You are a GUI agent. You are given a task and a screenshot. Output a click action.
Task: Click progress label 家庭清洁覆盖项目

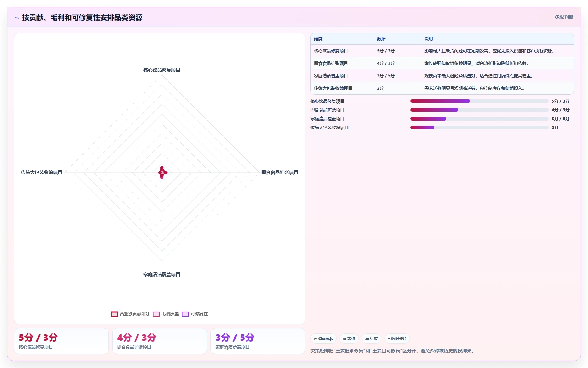coord(327,119)
